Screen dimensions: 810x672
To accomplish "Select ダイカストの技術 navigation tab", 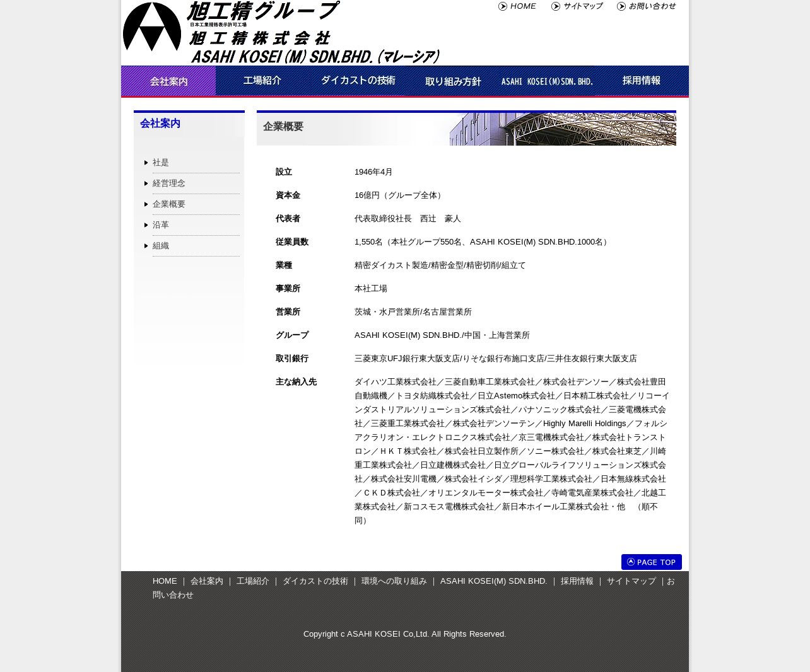I will 358,81.
